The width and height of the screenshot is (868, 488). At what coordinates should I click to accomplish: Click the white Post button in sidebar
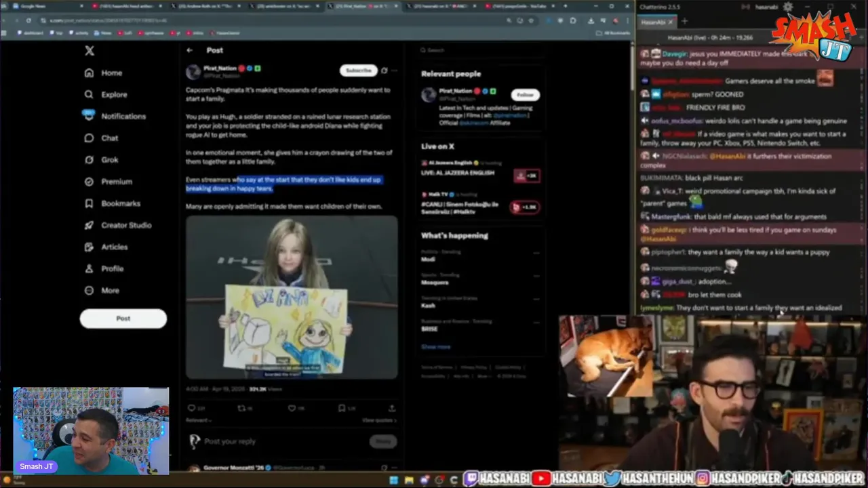coord(123,319)
